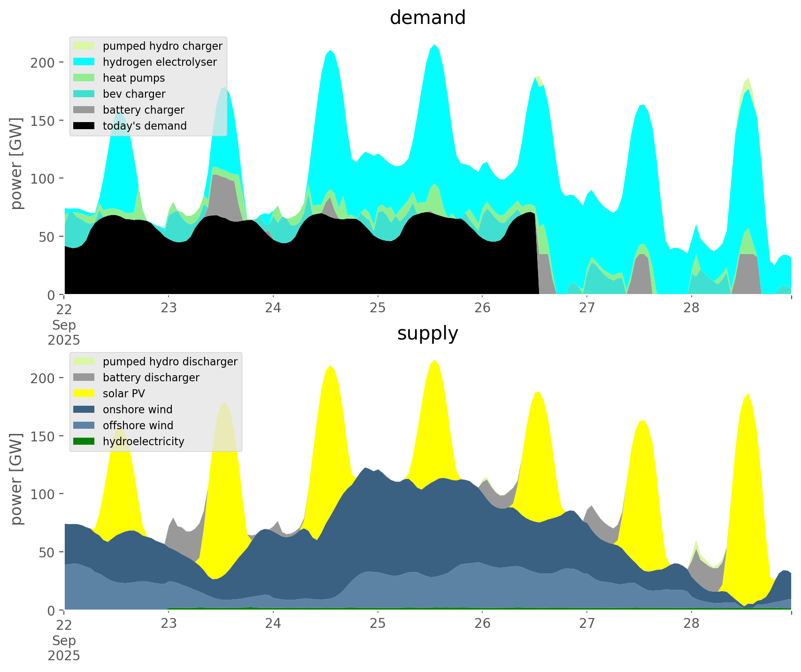Click the pumped hydro discharger legend swatch

point(85,362)
